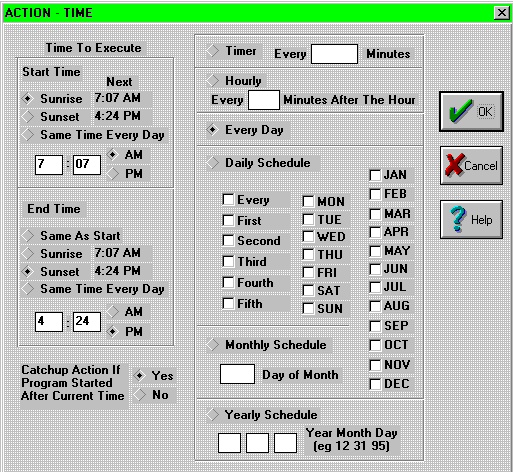Check the Fifth checkbox
Image resolution: width=513 pixels, height=472 pixels.
228,303
